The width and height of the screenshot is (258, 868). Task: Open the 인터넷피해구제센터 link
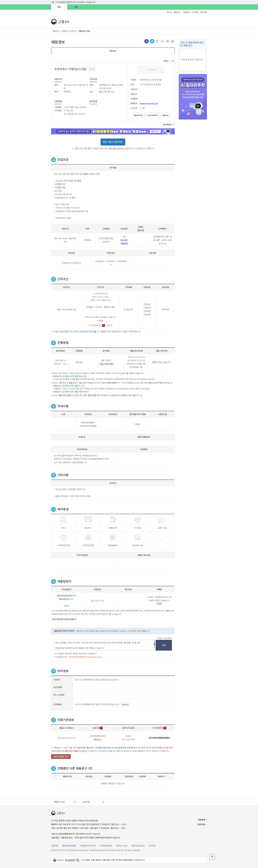[85, 657]
